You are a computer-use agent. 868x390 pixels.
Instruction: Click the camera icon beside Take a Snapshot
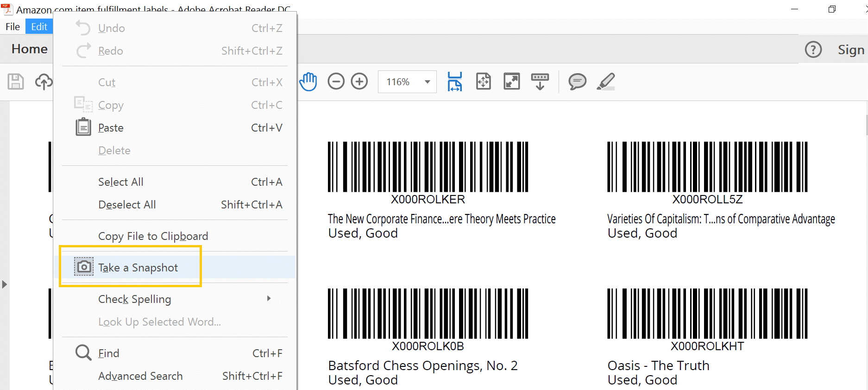pyautogui.click(x=84, y=267)
